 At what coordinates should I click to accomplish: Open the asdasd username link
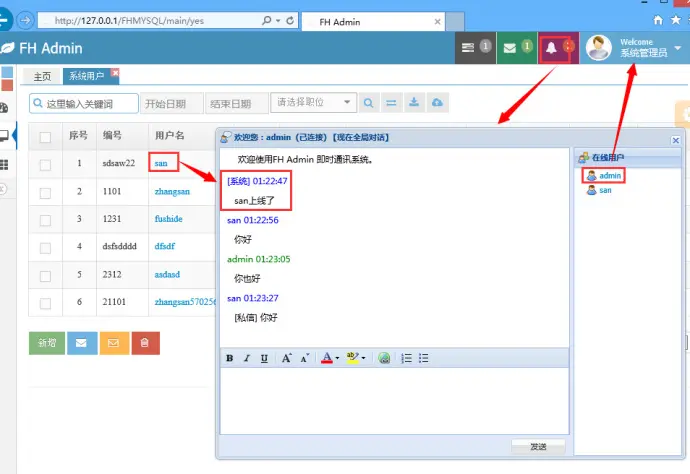click(167, 274)
